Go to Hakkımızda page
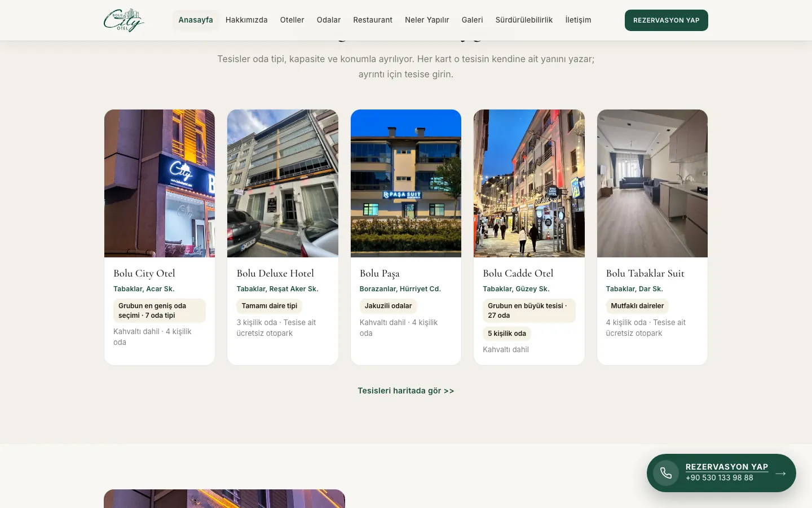Viewport: 812px width, 508px height. pos(246,20)
